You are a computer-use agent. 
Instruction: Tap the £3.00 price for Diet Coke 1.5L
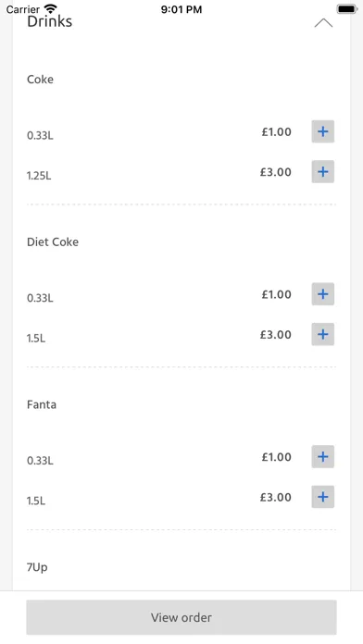tap(275, 335)
